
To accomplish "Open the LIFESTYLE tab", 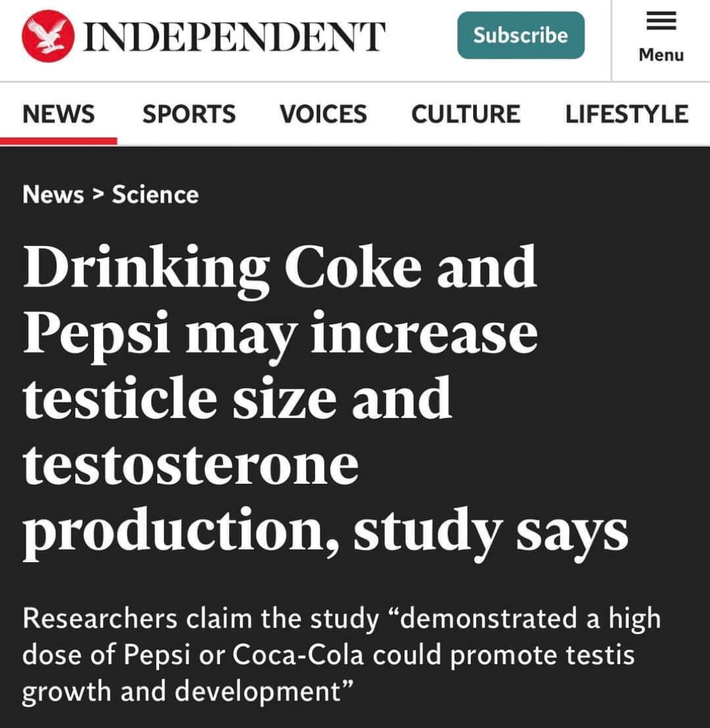I will click(x=626, y=114).
